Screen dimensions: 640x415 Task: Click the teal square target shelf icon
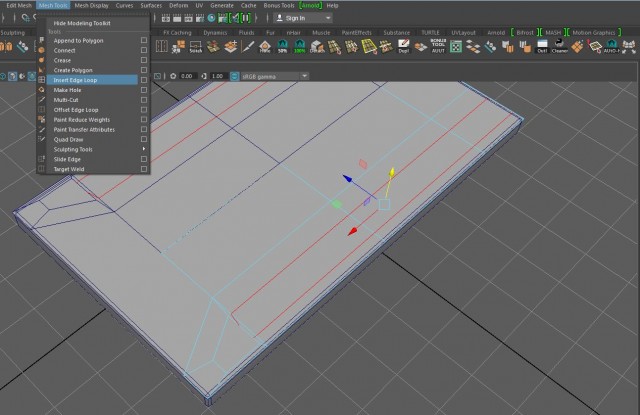(x=456, y=47)
